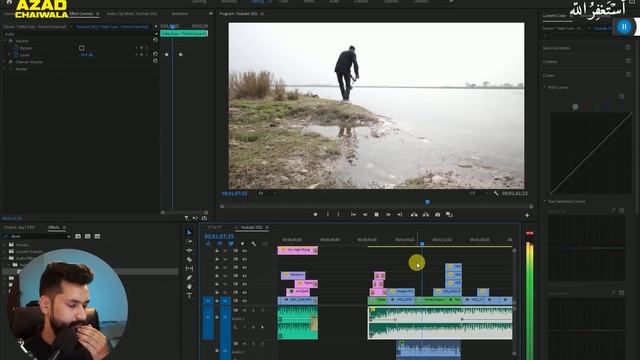Click Basic Correction section header

556,48
